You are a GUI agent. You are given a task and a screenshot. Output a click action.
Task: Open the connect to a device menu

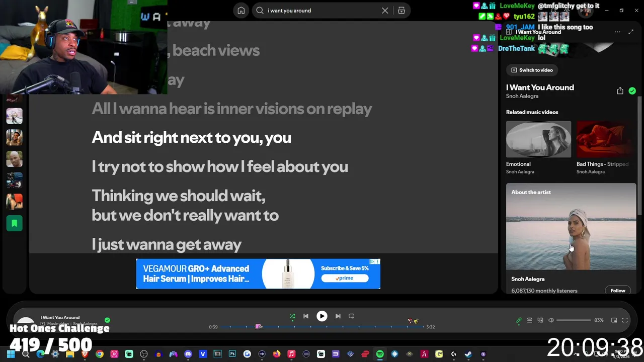point(540,320)
